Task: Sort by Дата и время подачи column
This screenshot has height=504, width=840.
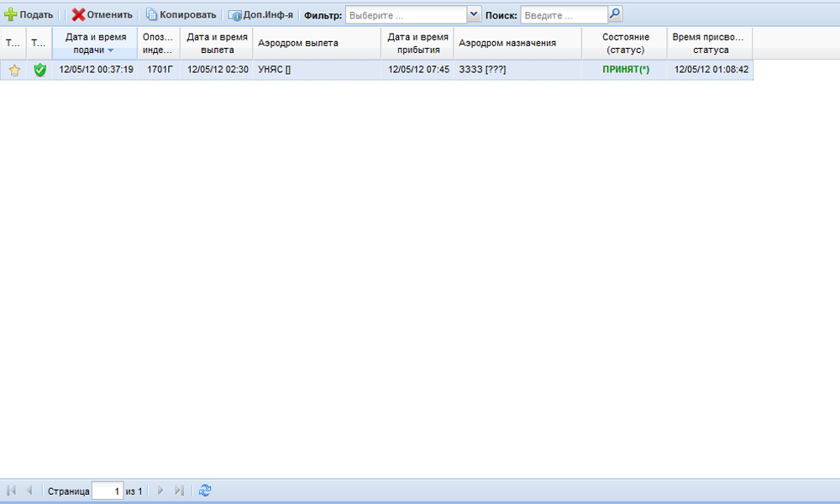Action: pos(95,43)
